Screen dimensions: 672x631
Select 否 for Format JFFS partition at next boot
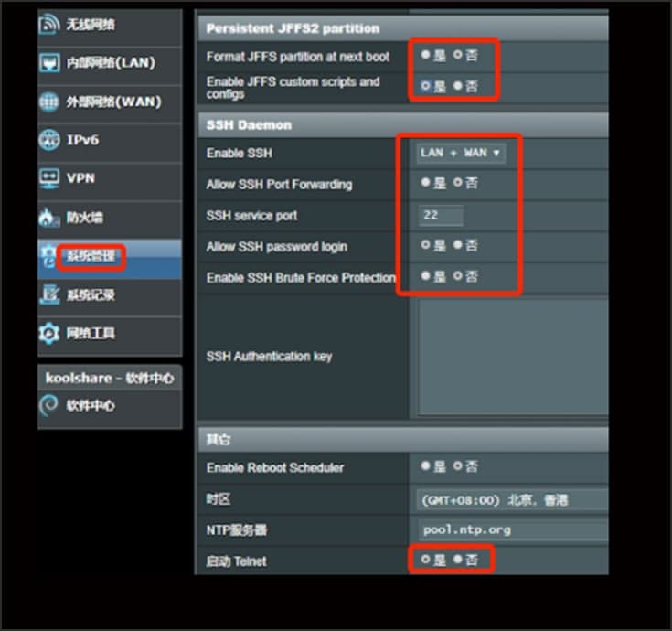tap(458, 55)
